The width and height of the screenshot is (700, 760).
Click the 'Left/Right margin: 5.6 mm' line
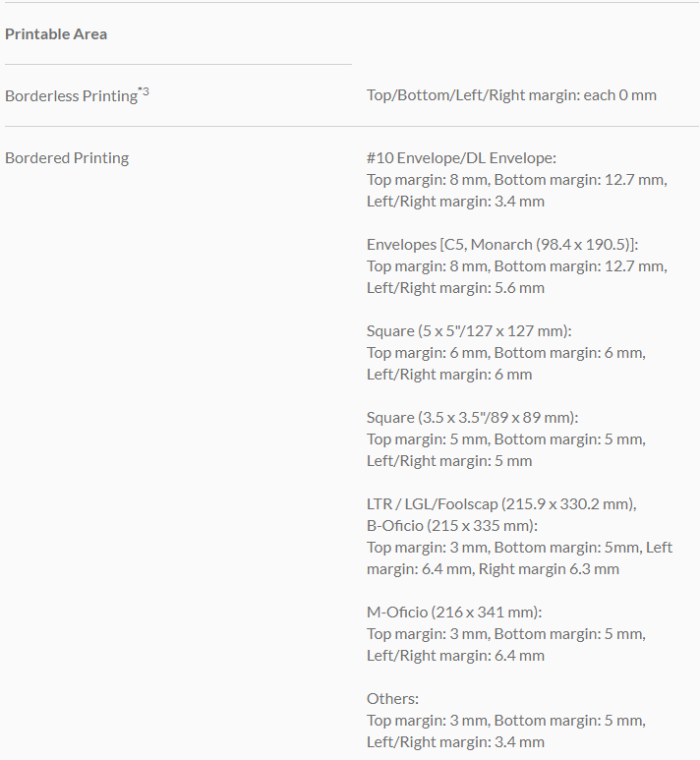(455, 288)
